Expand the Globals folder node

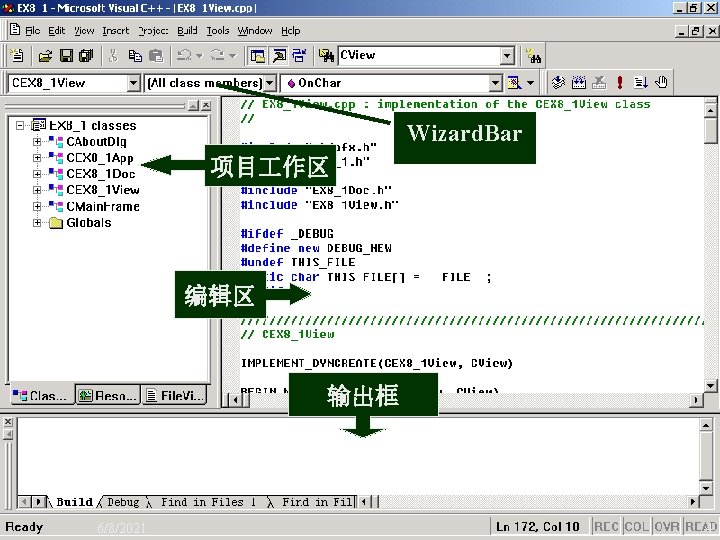pyautogui.click(x=37, y=223)
